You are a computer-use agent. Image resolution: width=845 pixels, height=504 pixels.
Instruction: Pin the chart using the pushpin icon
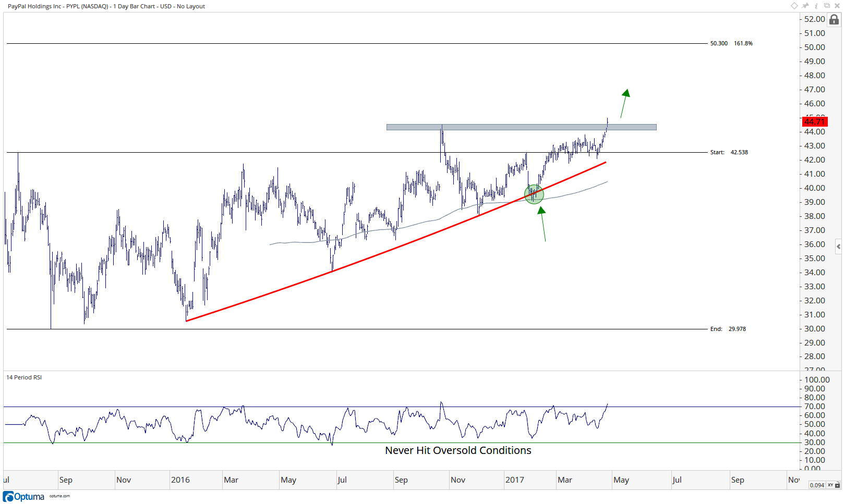806,6
